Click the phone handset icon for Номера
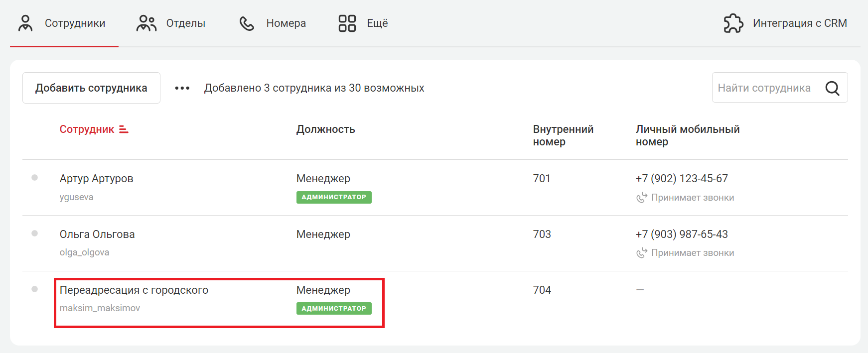This screenshot has width=868, height=353. tap(247, 23)
